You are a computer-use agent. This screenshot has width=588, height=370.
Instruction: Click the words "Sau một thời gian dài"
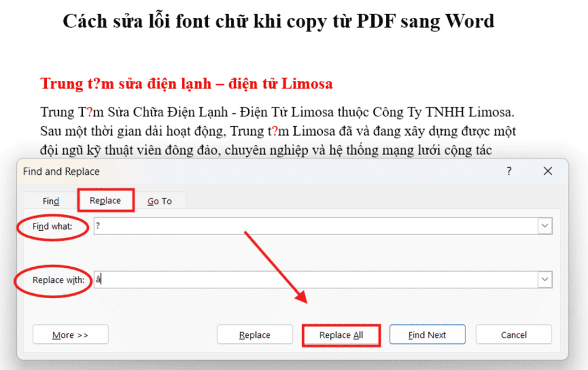point(101,131)
